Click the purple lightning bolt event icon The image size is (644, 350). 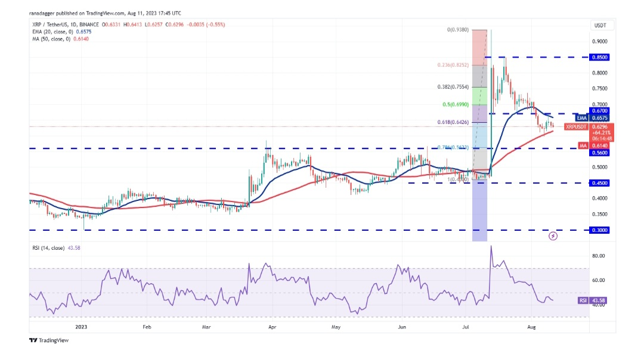pos(553,236)
